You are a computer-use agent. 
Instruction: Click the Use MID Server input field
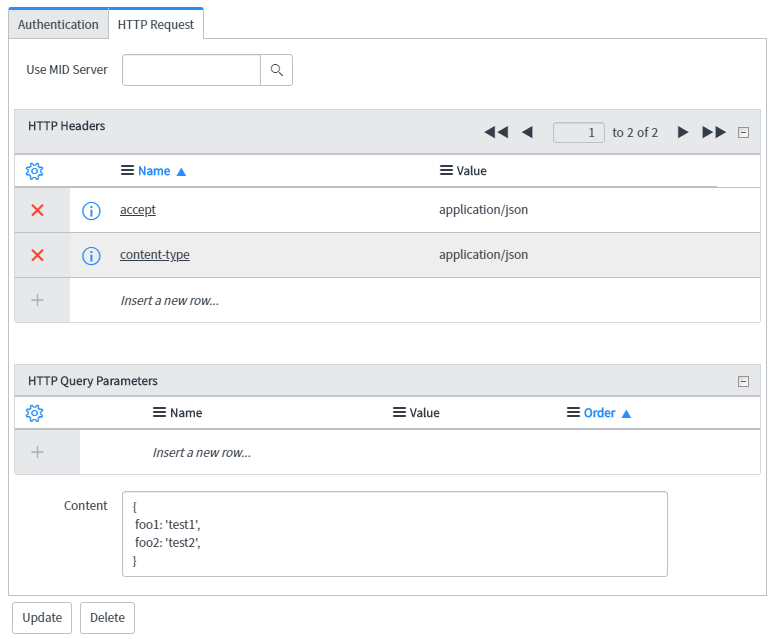[192, 70]
